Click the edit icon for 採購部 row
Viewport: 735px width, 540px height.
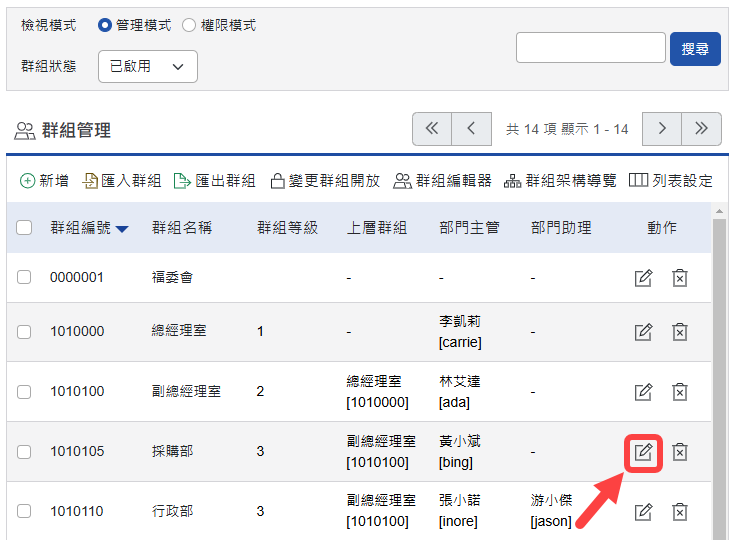point(644,452)
